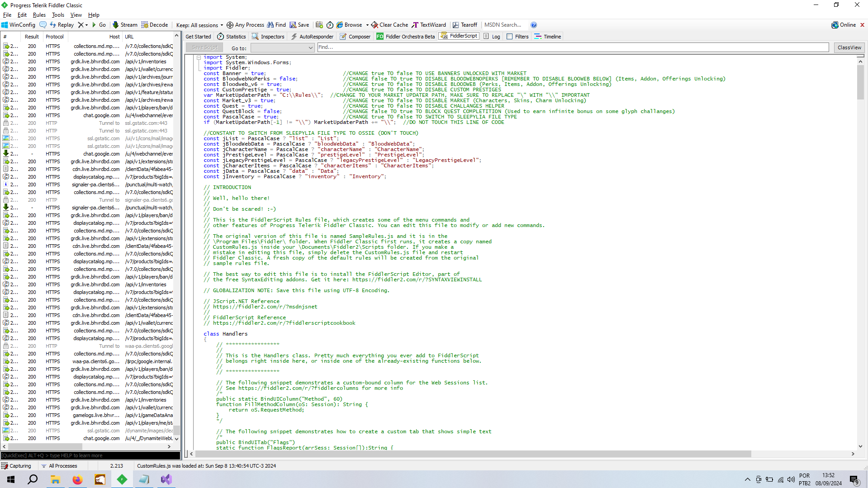The image size is (868, 488).
Task: Click the Save Script button
Action: pyautogui.click(x=205, y=47)
